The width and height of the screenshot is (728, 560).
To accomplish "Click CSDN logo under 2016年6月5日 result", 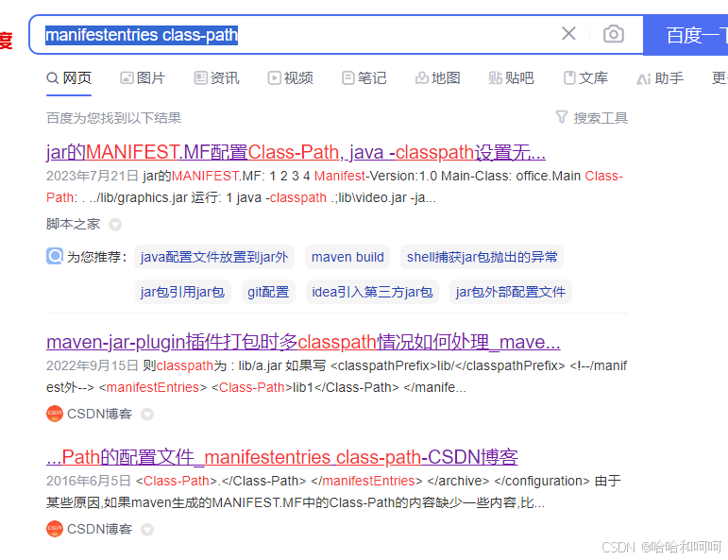I will pos(55,529).
